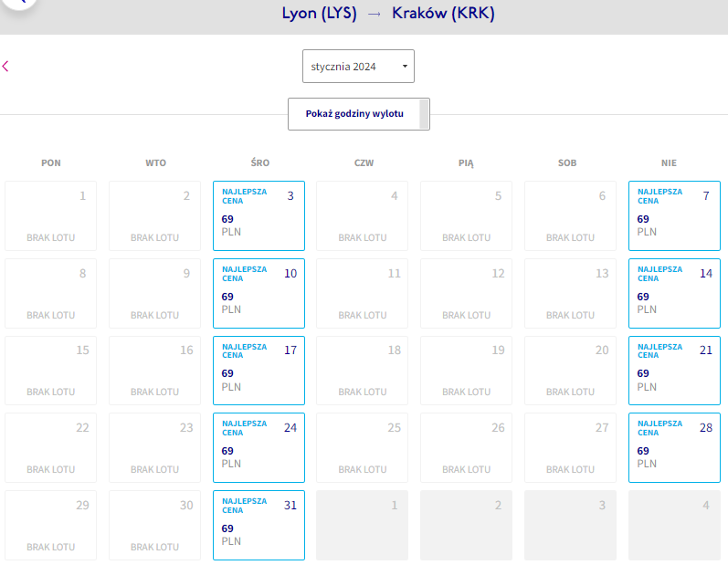
Task: Select January 3 flight for 69 PLN
Action: [x=258, y=215]
